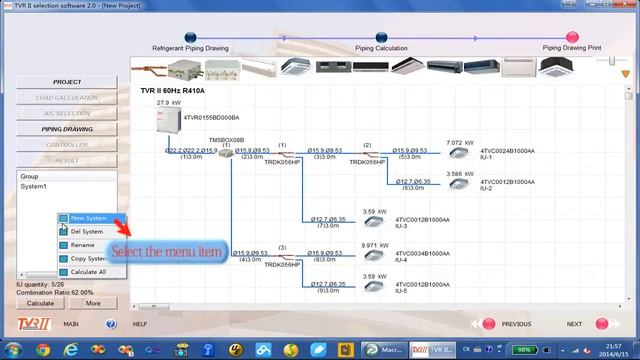Open the CONTROLLER section
The width and height of the screenshot is (640, 360).
67,145
